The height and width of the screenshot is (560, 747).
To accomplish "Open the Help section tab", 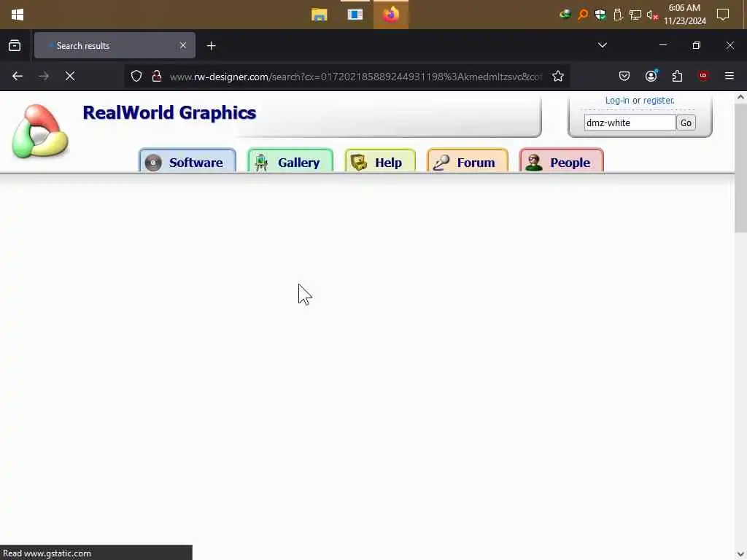I will point(380,161).
